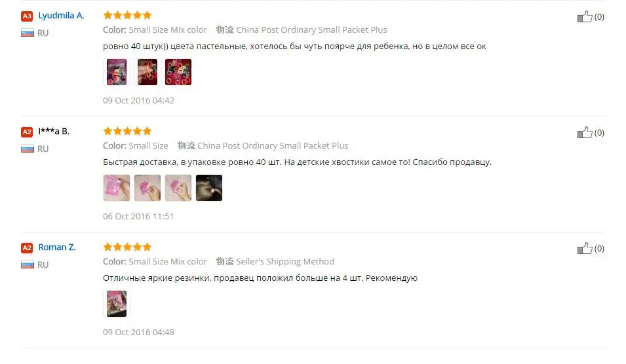Open ponytail hair photo in I***a B.'s review
The height and width of the screenshot is (364, 626).
coord(209,188)
